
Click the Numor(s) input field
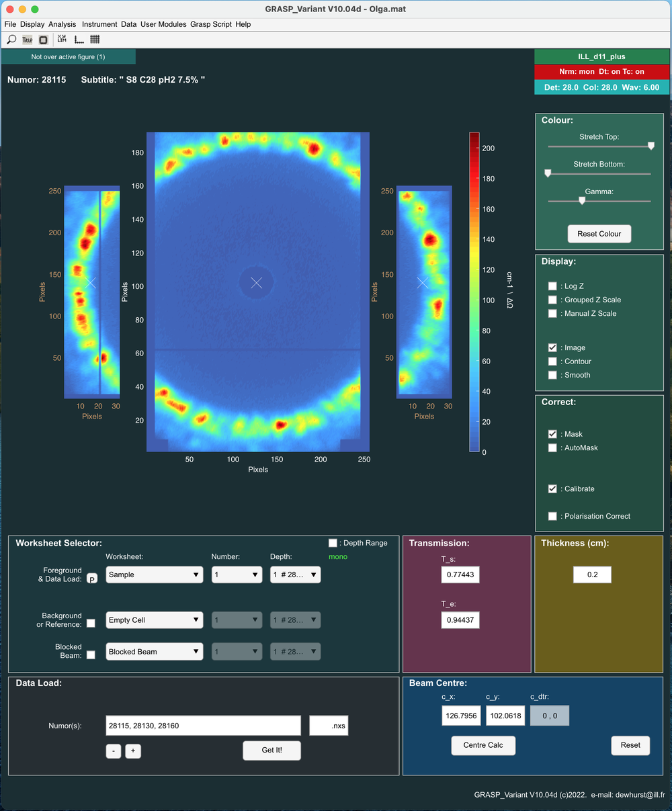point(203,726)
